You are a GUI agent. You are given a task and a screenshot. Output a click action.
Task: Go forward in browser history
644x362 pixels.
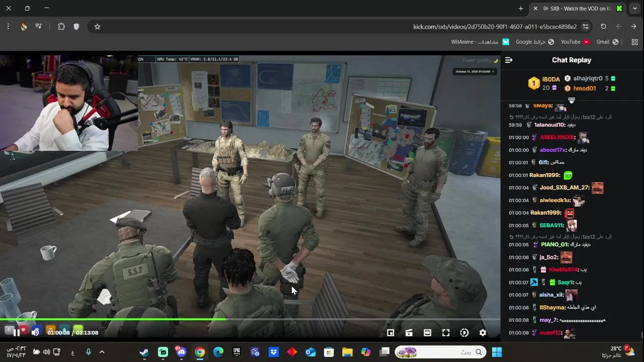click(618, 27)
